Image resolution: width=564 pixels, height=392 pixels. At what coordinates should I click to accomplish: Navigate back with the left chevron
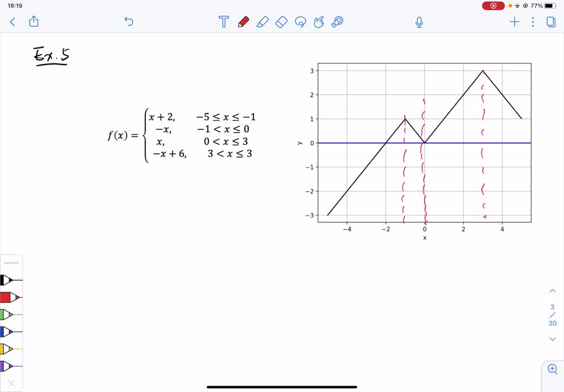pos(13,22)
